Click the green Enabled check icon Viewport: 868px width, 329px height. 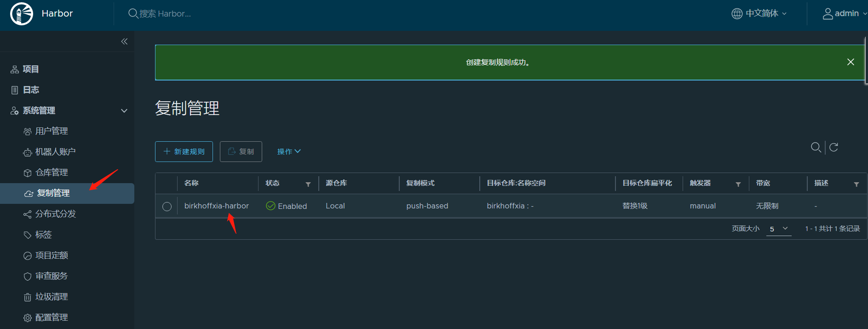[271, 206]
